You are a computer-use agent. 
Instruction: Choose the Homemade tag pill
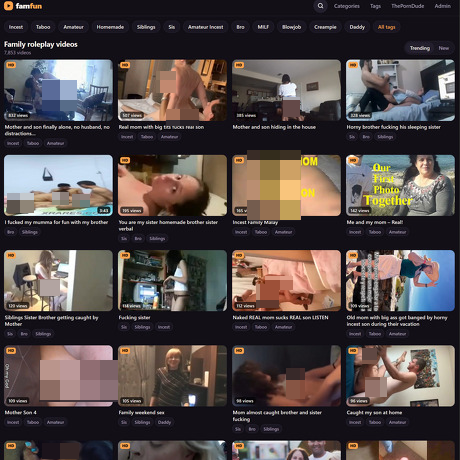click(110, 27)
